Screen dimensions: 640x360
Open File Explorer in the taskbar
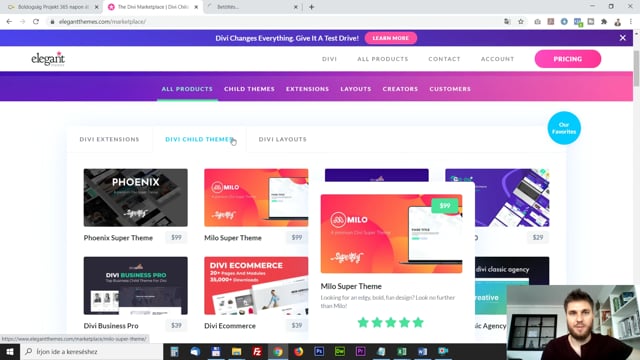pos(236,351)
